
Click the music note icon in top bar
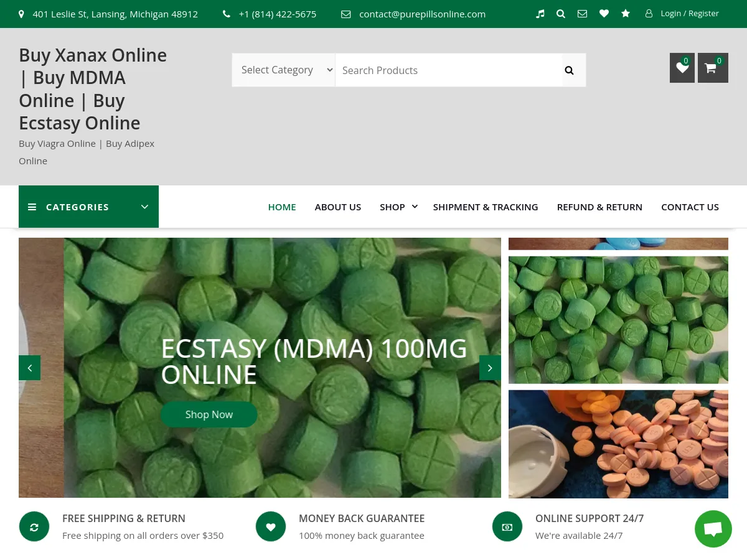tap(540, 14)
